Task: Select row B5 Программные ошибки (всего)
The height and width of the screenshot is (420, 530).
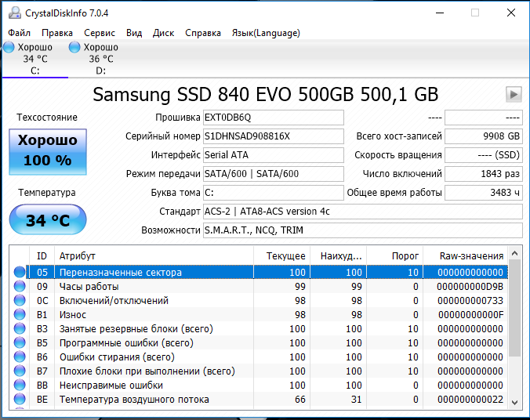Action: click(259, 343)
